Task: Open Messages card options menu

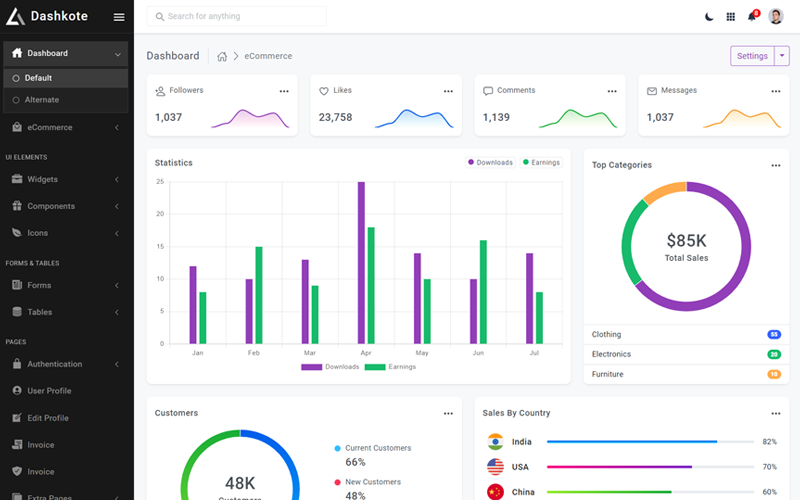Action: click(x=776, y=91)
